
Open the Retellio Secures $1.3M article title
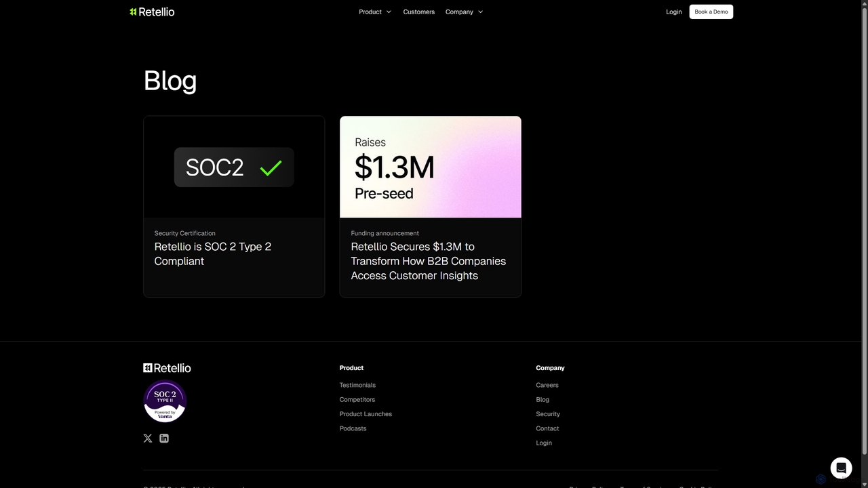(429, 261)
